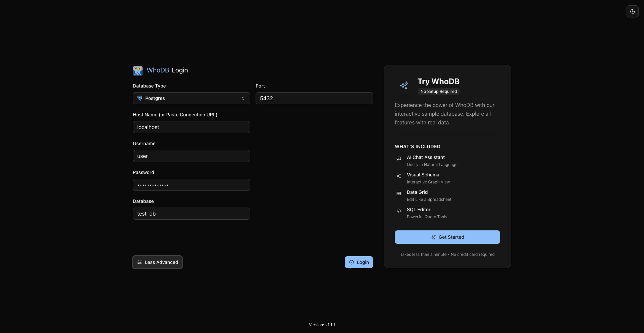Click the WhoDB owl logo

(138, 70)
